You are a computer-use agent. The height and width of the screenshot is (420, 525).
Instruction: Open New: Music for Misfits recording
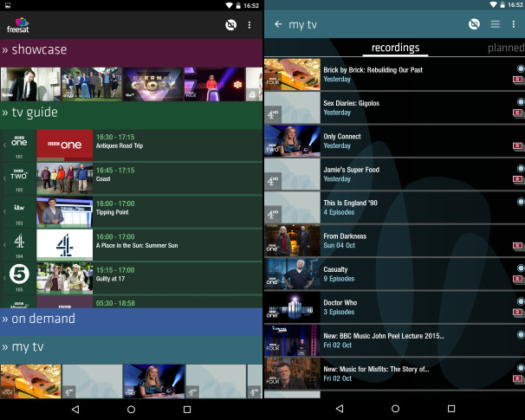(394, 373)
